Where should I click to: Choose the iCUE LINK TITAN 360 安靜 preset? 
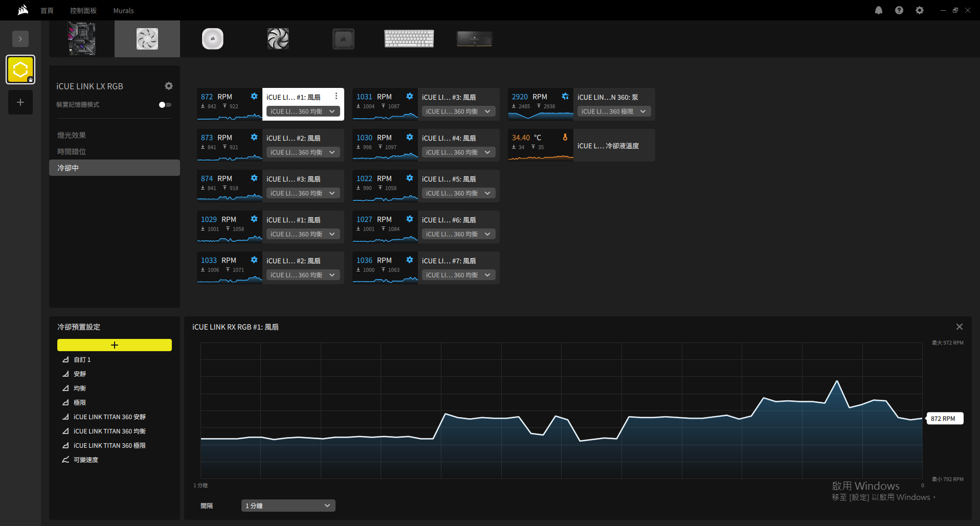(109, 417)
